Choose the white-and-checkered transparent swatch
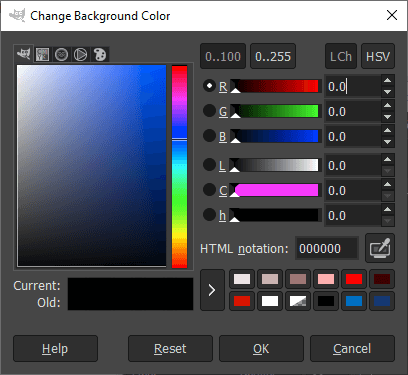The width and height of the screenshot is (408, 375). [x=298, y=301]
